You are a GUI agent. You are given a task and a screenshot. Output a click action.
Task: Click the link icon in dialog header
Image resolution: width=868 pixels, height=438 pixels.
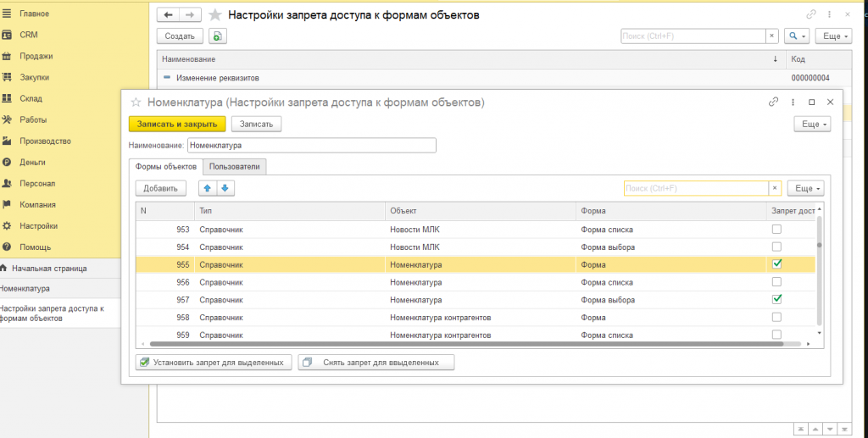[773, 102]
